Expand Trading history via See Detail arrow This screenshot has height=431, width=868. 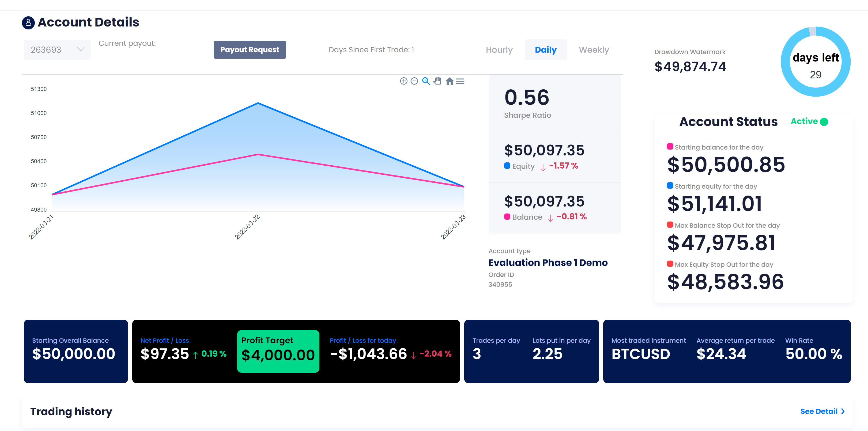843,411
